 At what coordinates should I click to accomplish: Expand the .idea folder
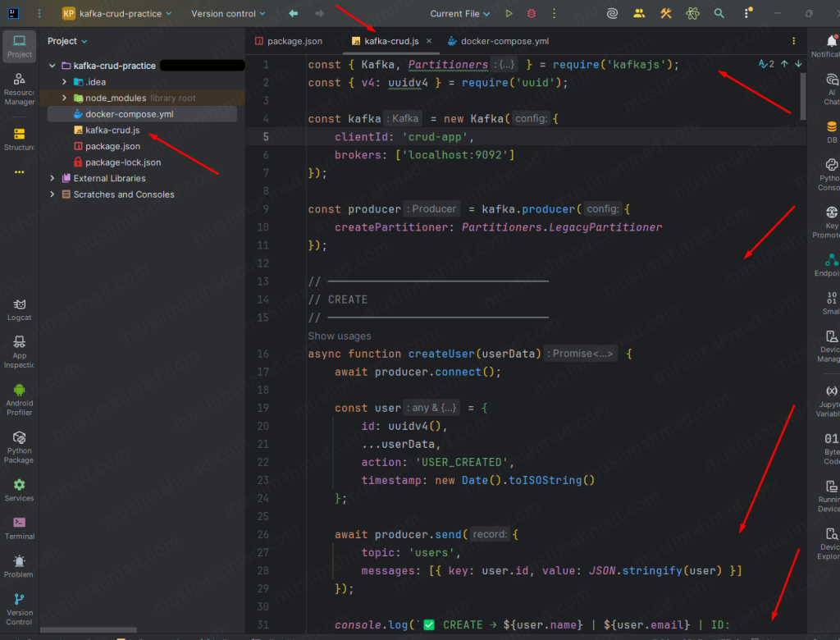coord(64,81)
